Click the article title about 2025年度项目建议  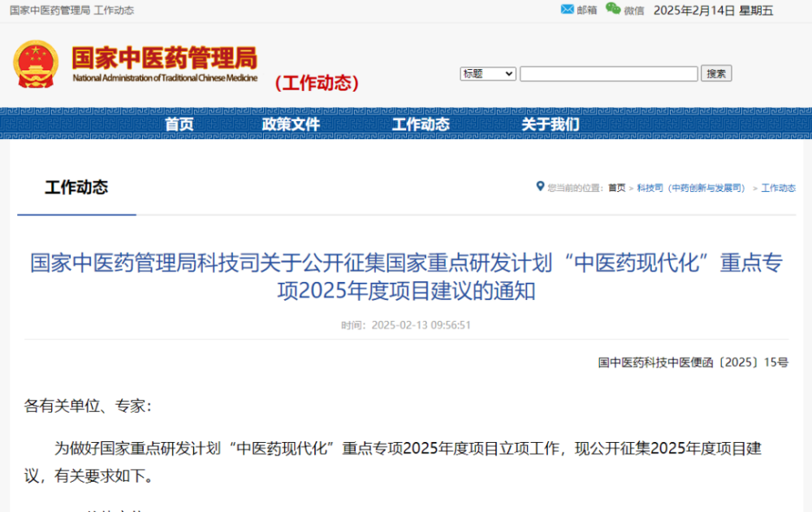tap(407, 277)
